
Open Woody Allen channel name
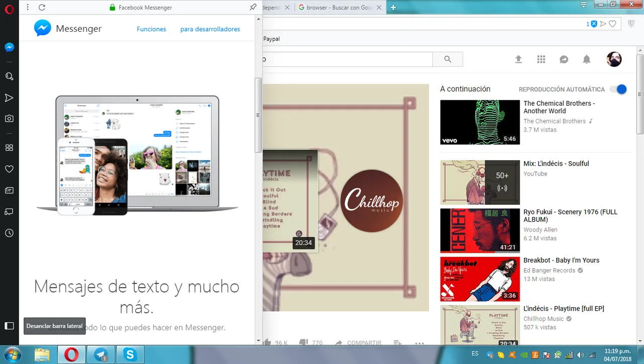(540, 230)
